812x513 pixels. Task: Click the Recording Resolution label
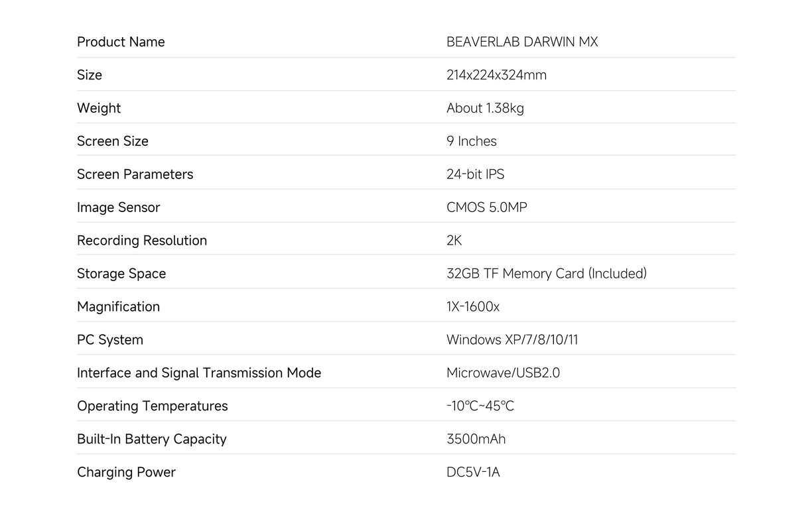click(x=142, y=241)
